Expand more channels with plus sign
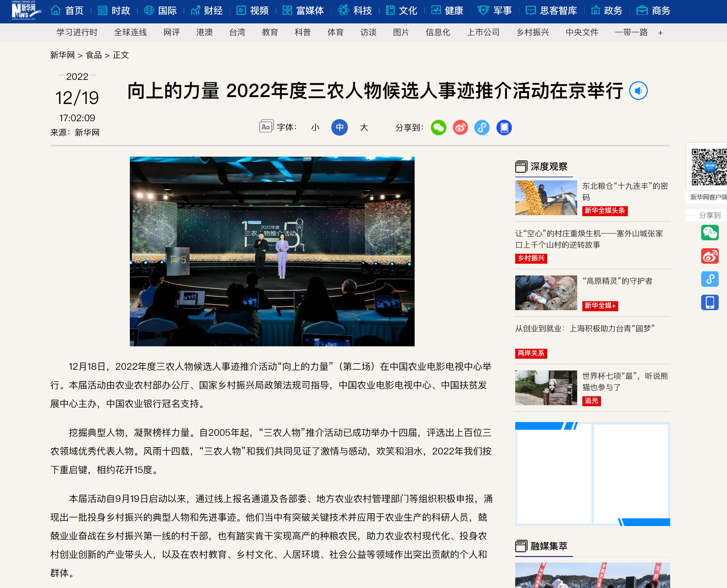The image size is (727, 588). [x=660, y=33]
